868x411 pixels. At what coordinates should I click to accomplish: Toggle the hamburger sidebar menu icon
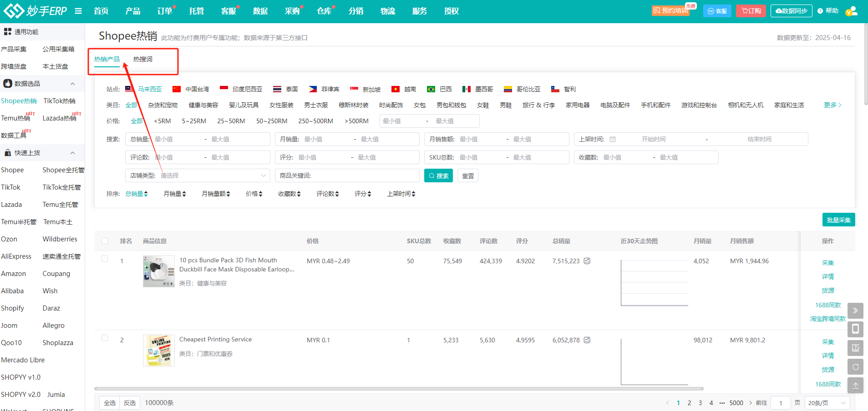78,11
